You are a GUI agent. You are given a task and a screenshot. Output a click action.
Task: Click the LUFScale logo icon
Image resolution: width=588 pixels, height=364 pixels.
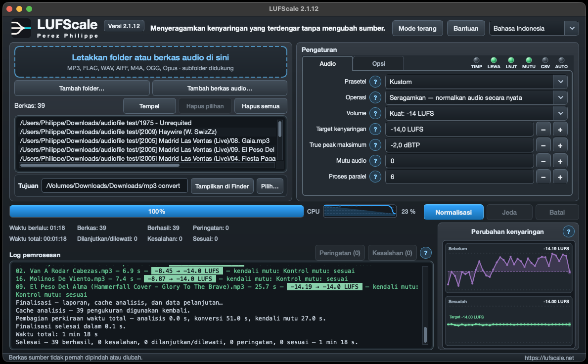coord(21,28)
